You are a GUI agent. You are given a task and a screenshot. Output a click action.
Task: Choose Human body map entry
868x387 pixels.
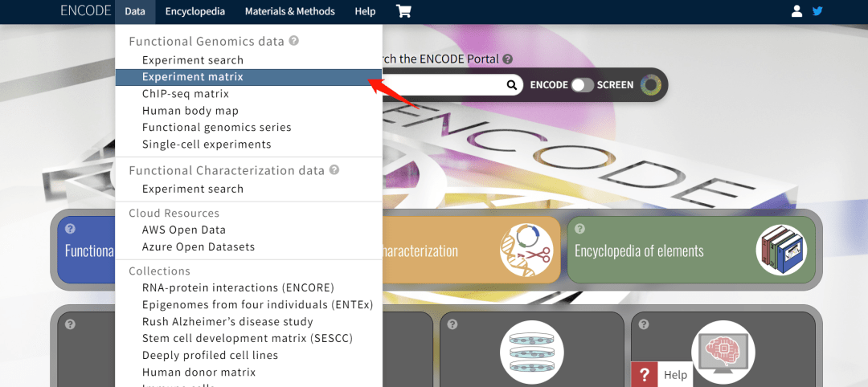(190, 111)
